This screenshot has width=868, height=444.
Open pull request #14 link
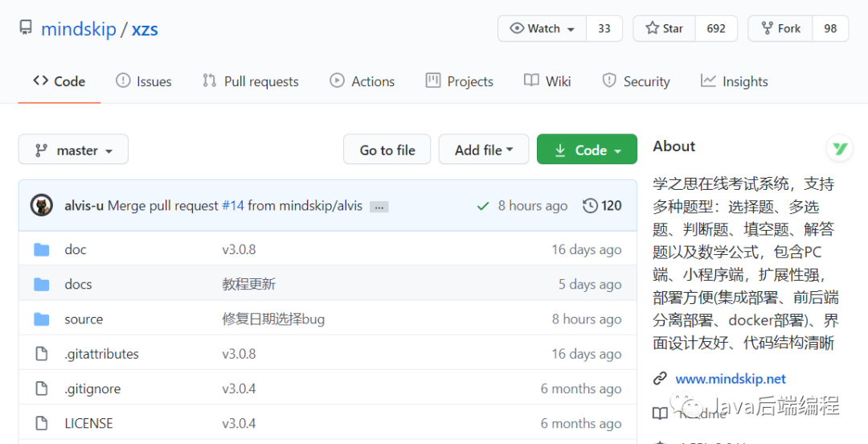(x=233, y=206)
